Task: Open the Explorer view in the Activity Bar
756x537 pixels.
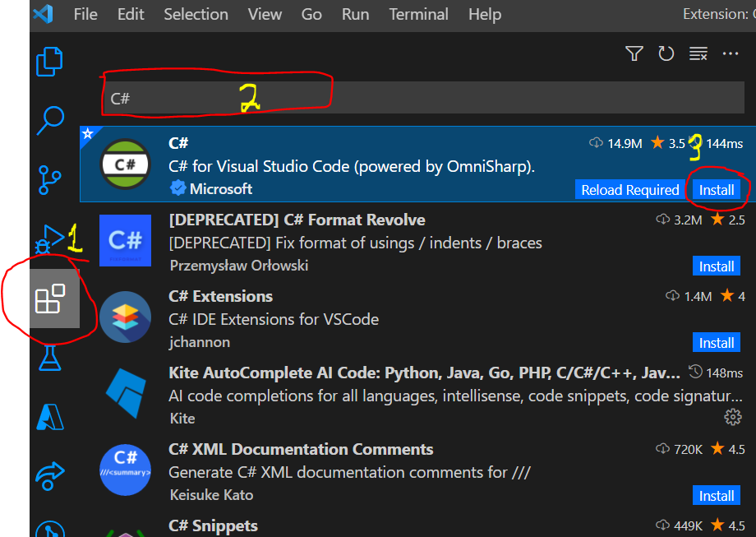Action: pyautogui.click(x=49, y=62)
